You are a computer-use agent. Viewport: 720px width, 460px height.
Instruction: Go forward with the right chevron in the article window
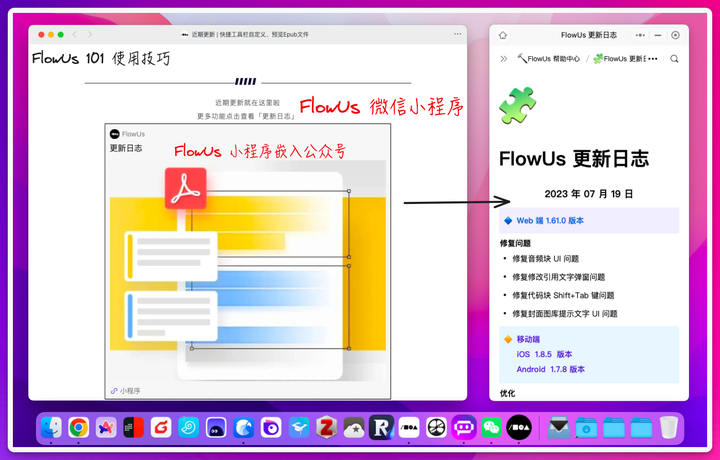click(90, 34)
